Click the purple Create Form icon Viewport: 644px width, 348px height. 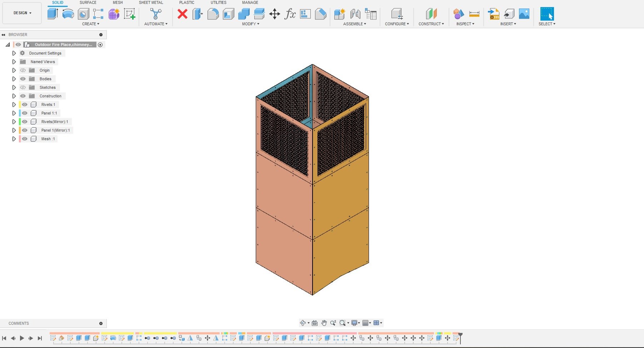click(114, 14)
